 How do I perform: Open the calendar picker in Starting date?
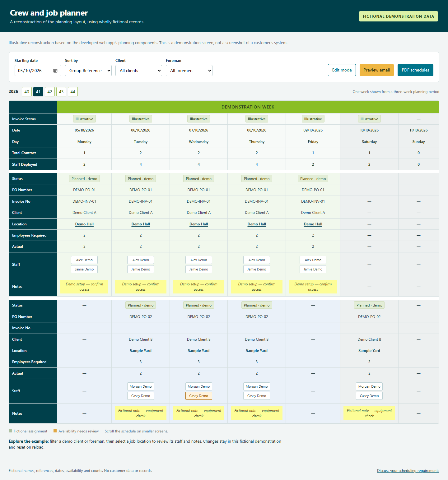(x=55, y=71)
